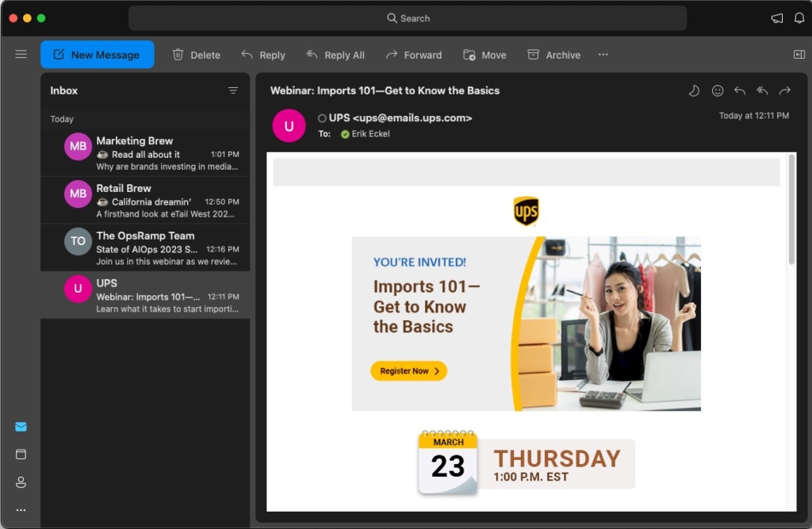
Task: Open the Calendar view in the sidebar
Action: click(21, 454)
